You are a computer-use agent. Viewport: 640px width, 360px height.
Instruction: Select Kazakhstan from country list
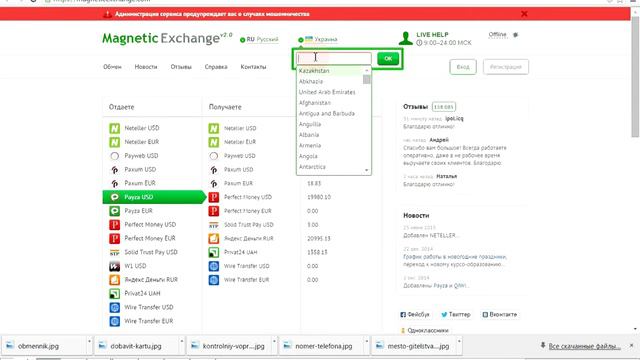coord(330,71)
